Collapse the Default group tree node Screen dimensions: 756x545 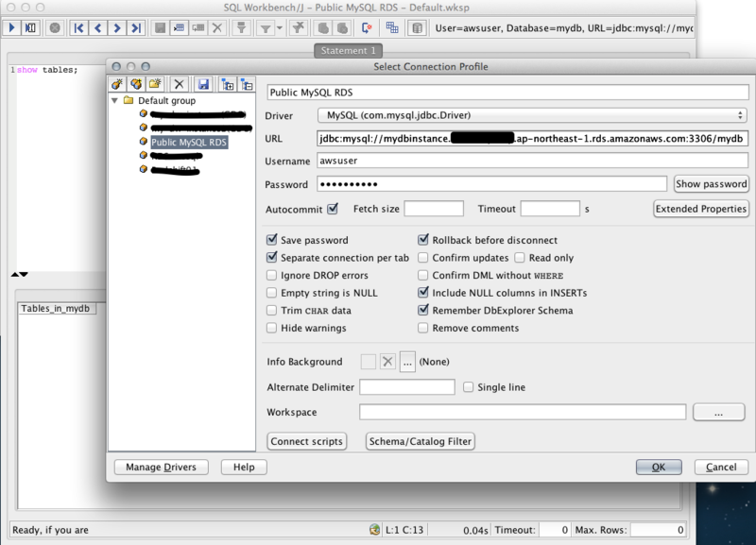click(114, 101)
